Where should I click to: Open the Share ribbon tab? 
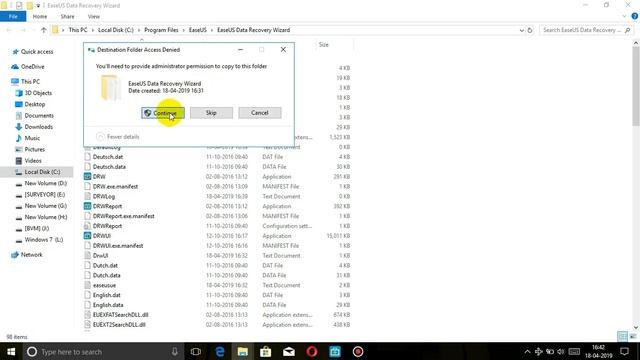click(x=67, y=16)
